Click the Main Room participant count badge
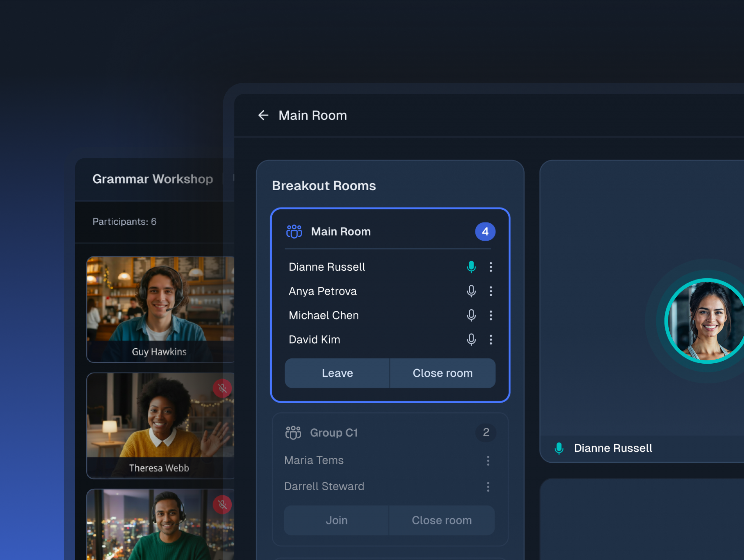The width and height of the screenshot is (744, 560). 485,231
